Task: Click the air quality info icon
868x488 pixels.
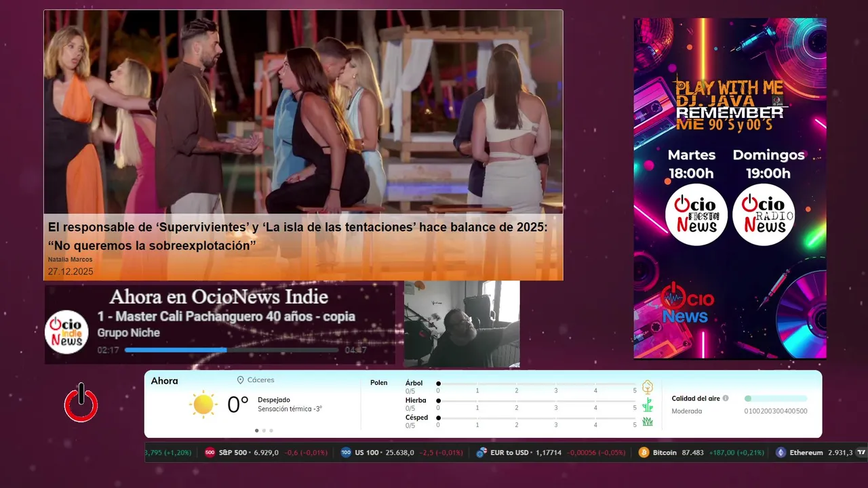Action: click(x=726, y=399)
